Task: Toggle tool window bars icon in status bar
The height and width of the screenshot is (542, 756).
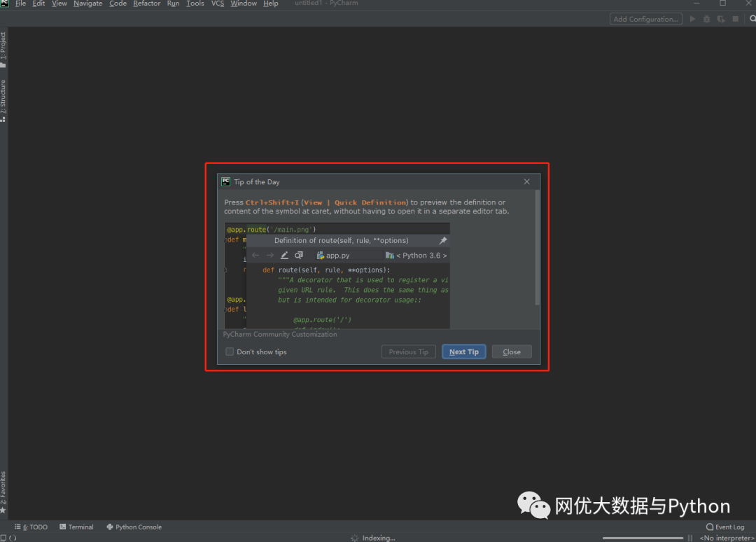Action: (x=3, y=538)
